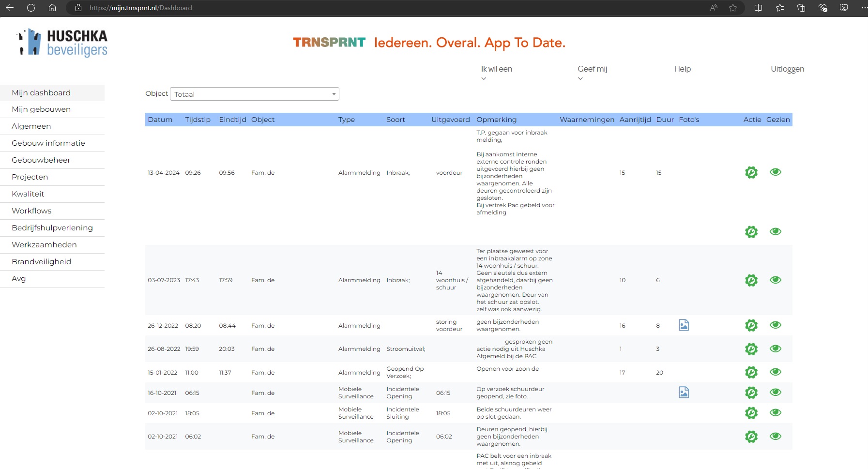Open the action icon for the 26-08-2022 Stroomuitval row
Viewport: 868px width, 469px height.
coord(751,349)
